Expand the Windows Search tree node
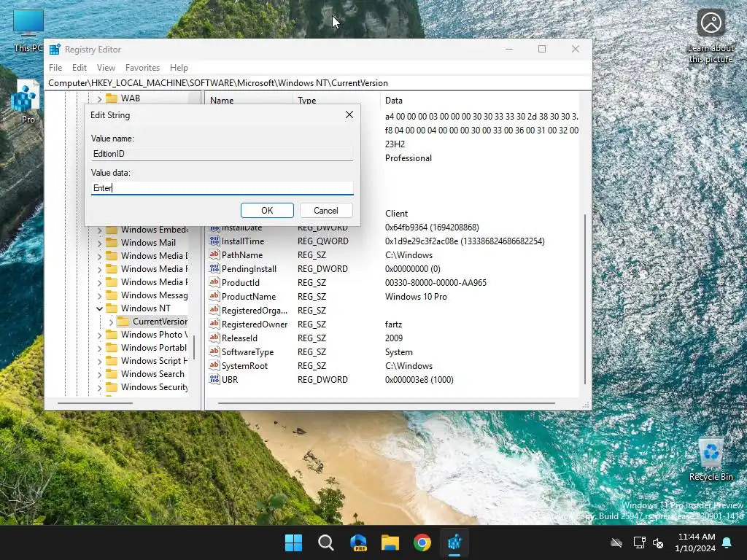Screen dimensions: 747x560 [99, 374]
